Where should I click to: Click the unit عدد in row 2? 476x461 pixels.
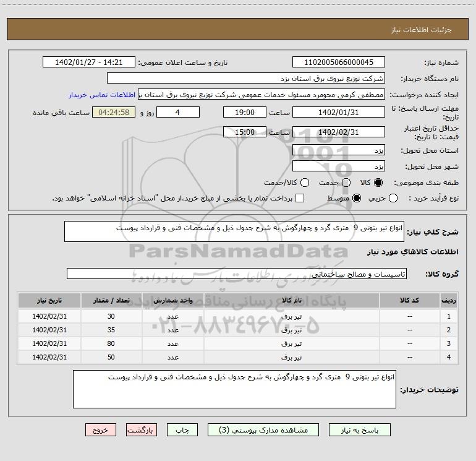coord(173,330)
